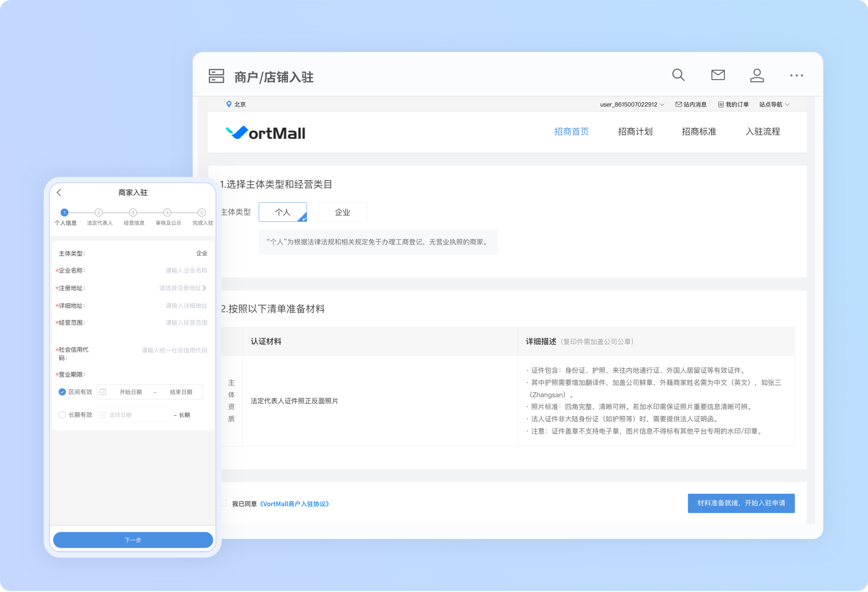Click the VortMall logo
The width and height of the screenshot is (868, 592).
[265, 133]
